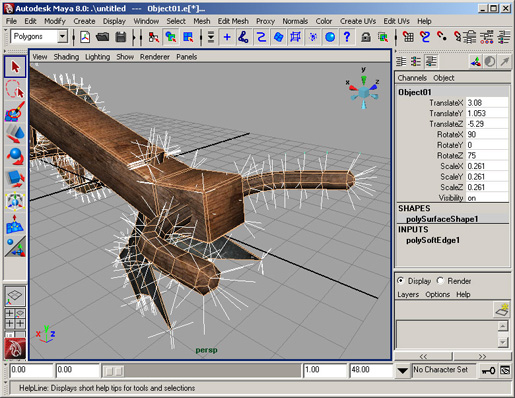Click the lock current selection icon
Image resolution: width=515 pixels, height=398 pixels.
pyautogui.click(x=366, y=37)
